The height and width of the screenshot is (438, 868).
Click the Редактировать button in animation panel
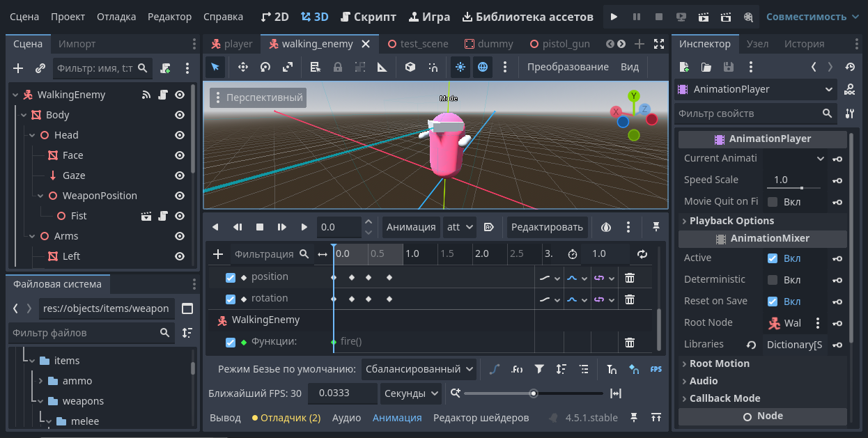(547, 227)
